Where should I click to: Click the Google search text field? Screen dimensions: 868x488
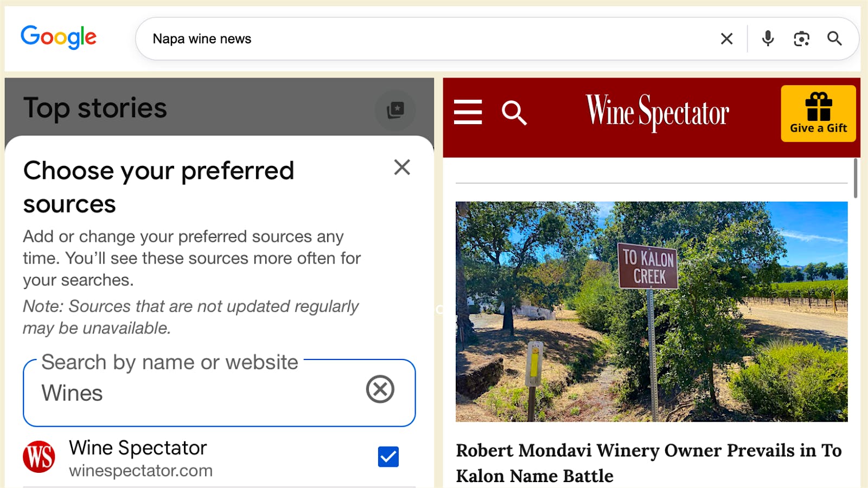423,38
